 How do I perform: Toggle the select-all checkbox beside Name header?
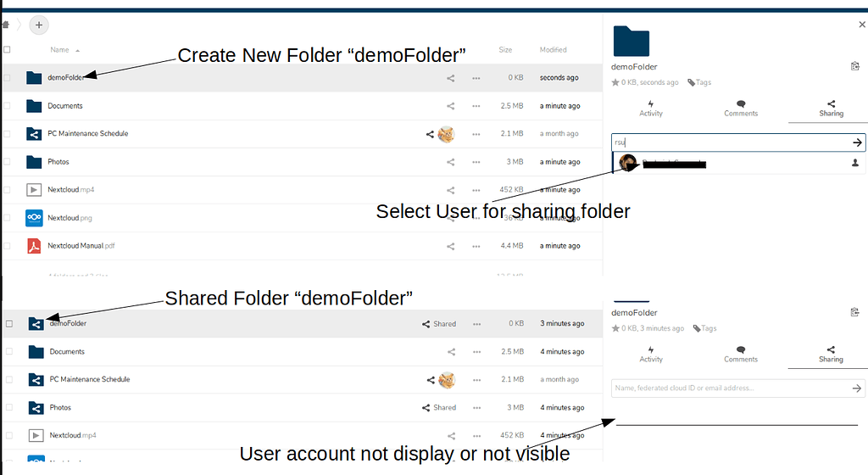(x=7, y=50)
